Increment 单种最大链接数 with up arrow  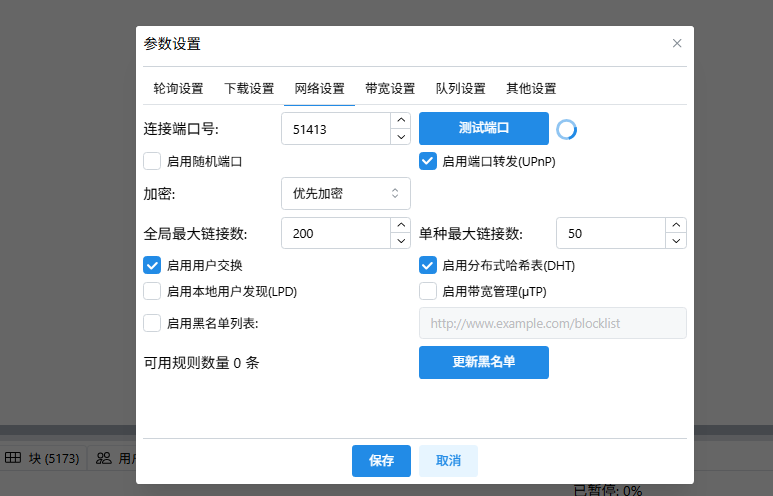pyautogui.click(x=676, y=225)
